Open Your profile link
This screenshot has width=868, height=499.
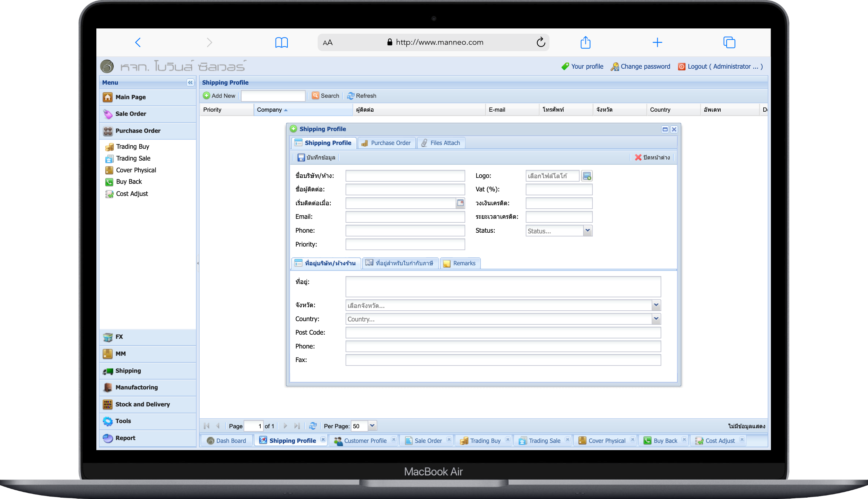pos(583,67)
